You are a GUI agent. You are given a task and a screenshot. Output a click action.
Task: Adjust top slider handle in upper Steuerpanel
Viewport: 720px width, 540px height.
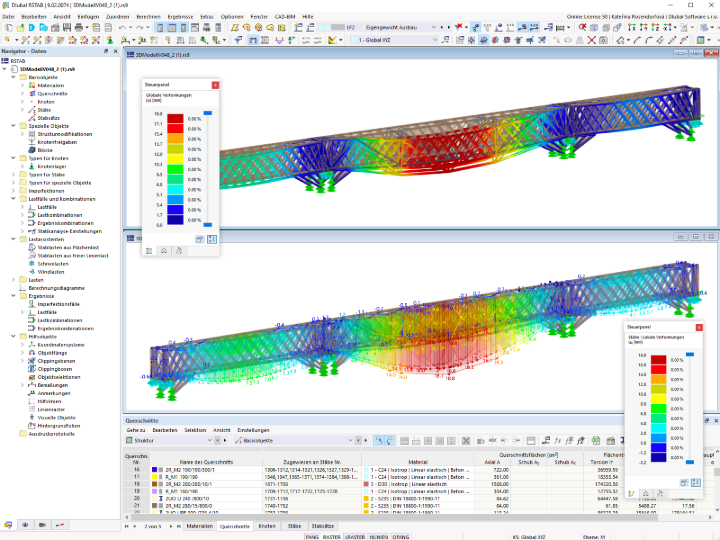point(208,113)
